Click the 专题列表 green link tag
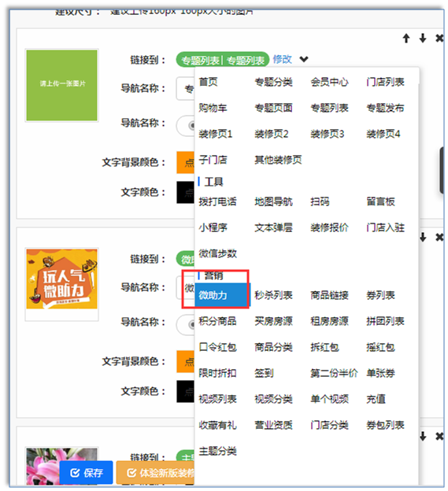Viewport: 448px width, 491px height. click(x=223, y=60)
